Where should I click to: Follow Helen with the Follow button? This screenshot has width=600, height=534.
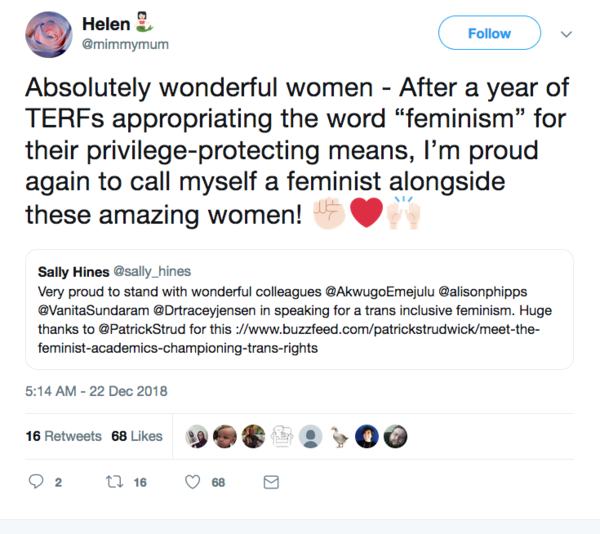point(489,33)
